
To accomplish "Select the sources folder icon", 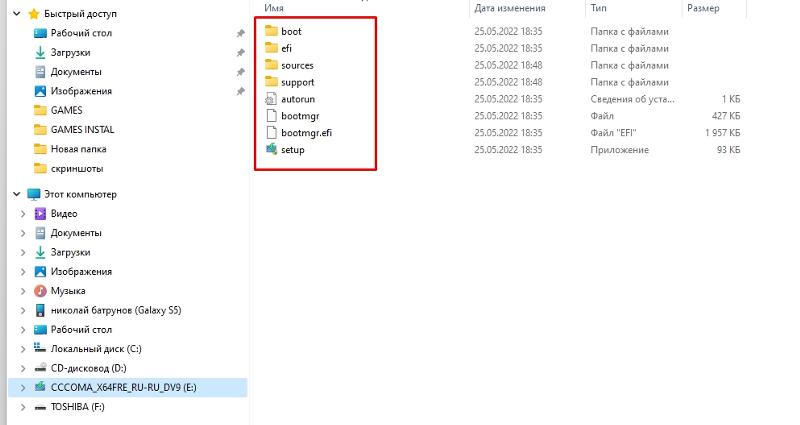I will point(271,65).
